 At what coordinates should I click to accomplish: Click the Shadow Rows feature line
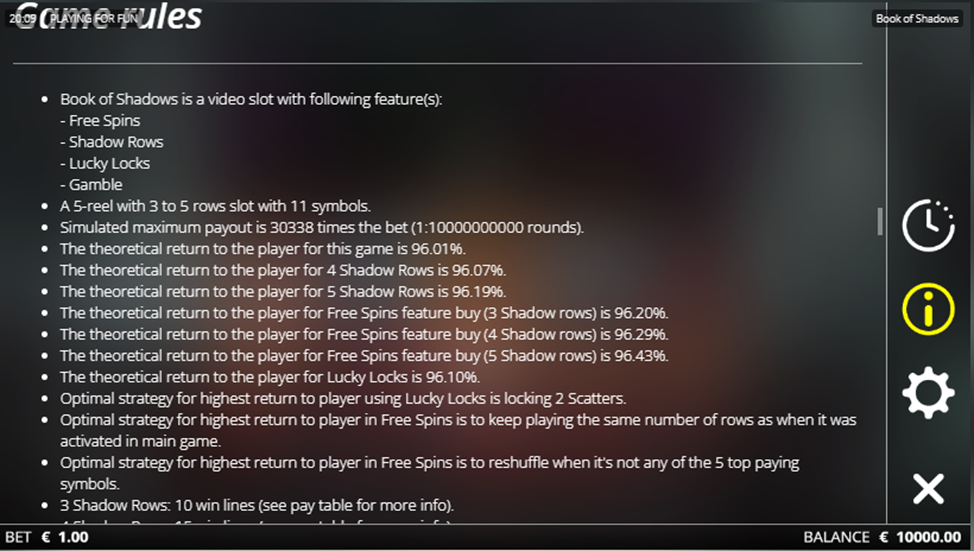pyautogui.click(x=112, y=142)
